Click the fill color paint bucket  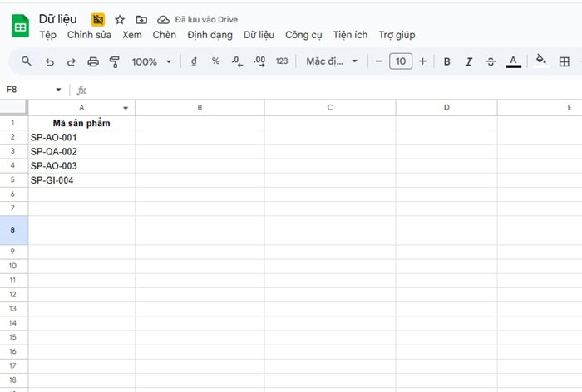(x=541, y=61)
